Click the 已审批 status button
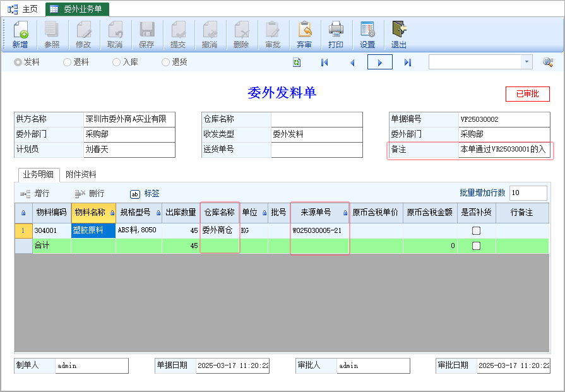This screenshot has height=392, width=565. point(528,94)
